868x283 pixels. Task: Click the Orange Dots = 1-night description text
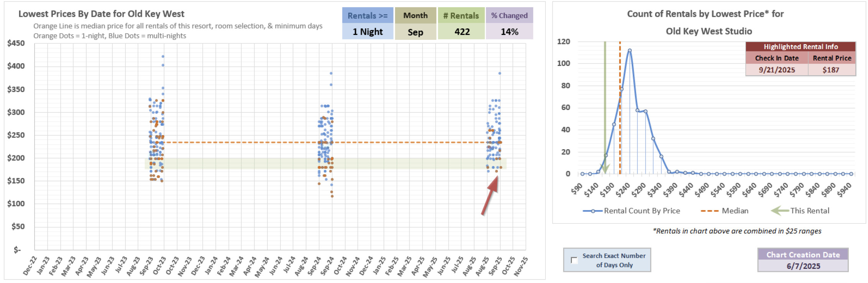click(x=110, y=36)
